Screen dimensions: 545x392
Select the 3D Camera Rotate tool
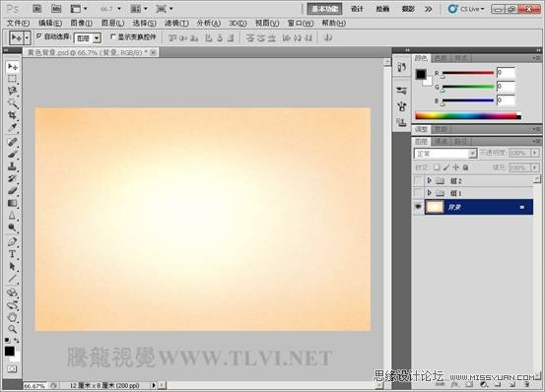point(13,305)
